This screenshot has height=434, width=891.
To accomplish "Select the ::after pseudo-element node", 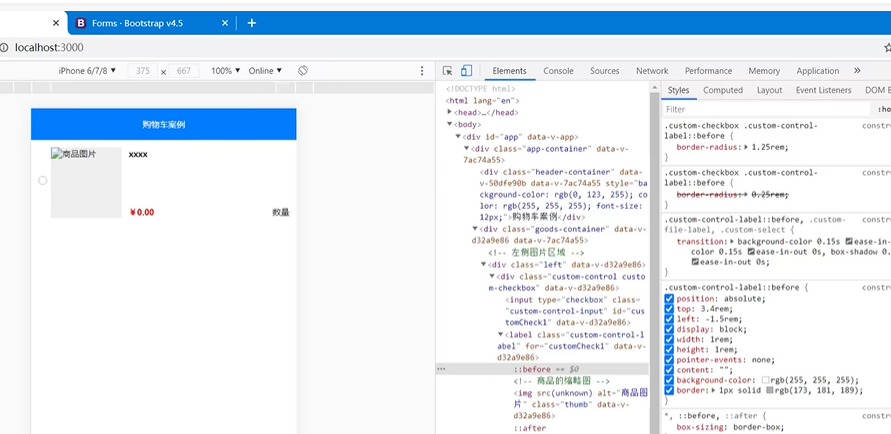I will [530, 428].
